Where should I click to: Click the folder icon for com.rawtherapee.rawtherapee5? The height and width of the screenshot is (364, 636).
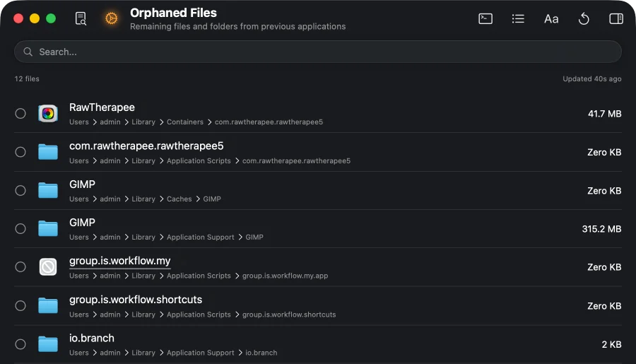(x=48, y=152)
